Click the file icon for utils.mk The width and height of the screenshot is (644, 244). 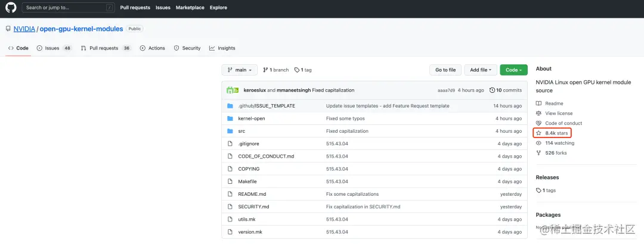coord(230,220)
